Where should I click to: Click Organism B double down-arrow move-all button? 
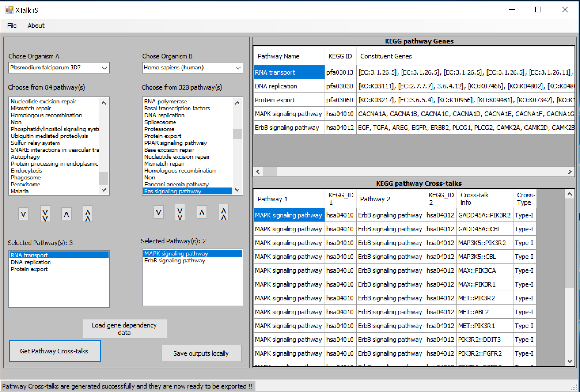180,213
